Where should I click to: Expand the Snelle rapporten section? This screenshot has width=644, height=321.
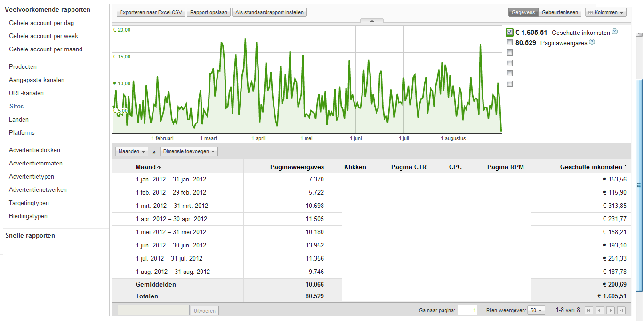(30, 236)
